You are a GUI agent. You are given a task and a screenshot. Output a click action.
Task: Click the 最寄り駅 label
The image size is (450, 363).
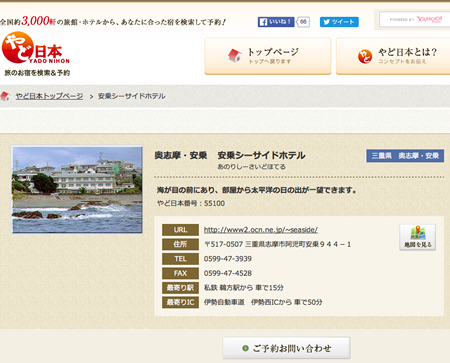180,288
